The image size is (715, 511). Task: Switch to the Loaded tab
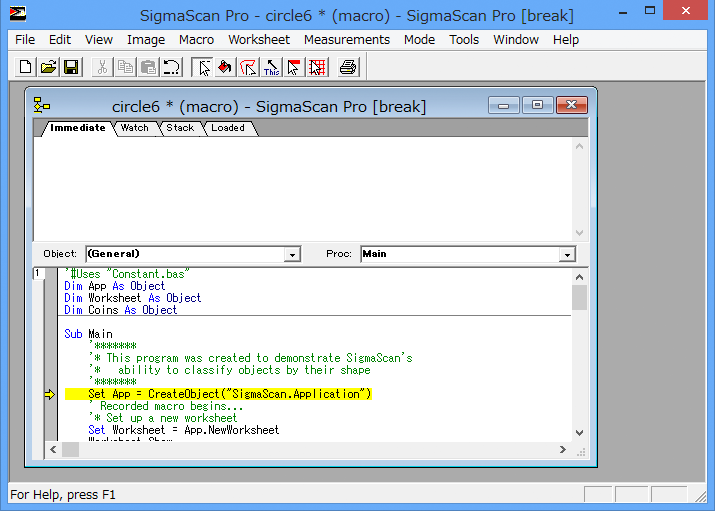(x=228, y=128)
